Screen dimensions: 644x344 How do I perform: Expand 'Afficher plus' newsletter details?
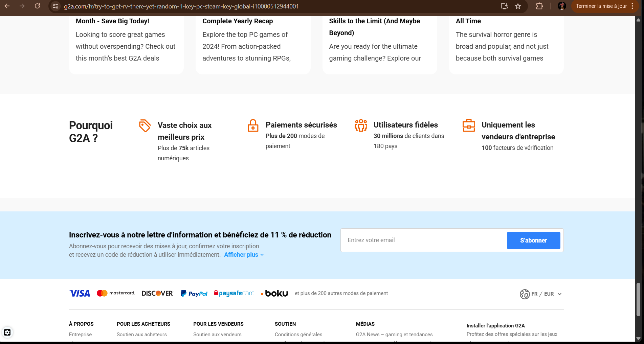click(x=244, y=255)
